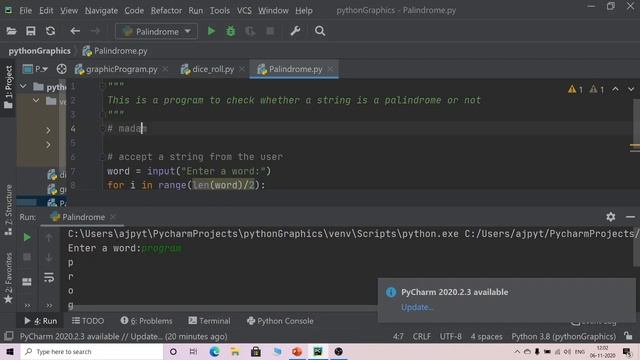Run Palindrome with the green play button
This screenshot has width=640, height=360.
tap(211, 31)
